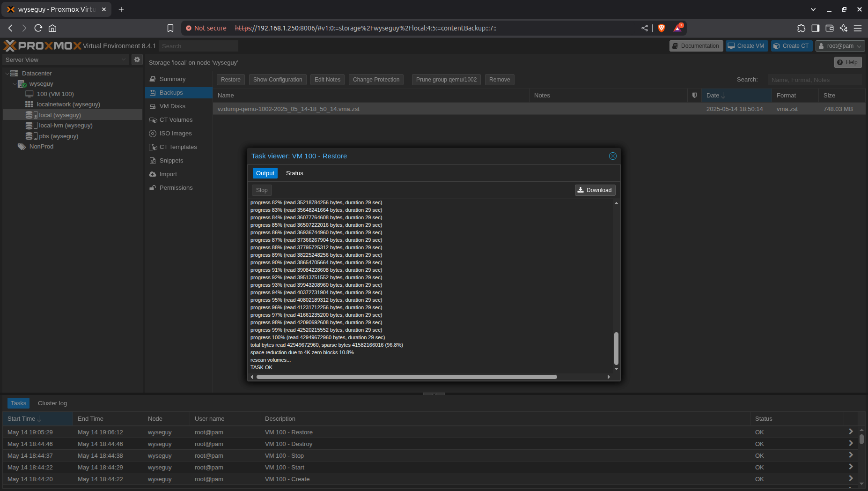Image resolution: width=868 pixels, height=491 pixels.
Task: Click the Proxmox header Search field
Action: [199, 46]
